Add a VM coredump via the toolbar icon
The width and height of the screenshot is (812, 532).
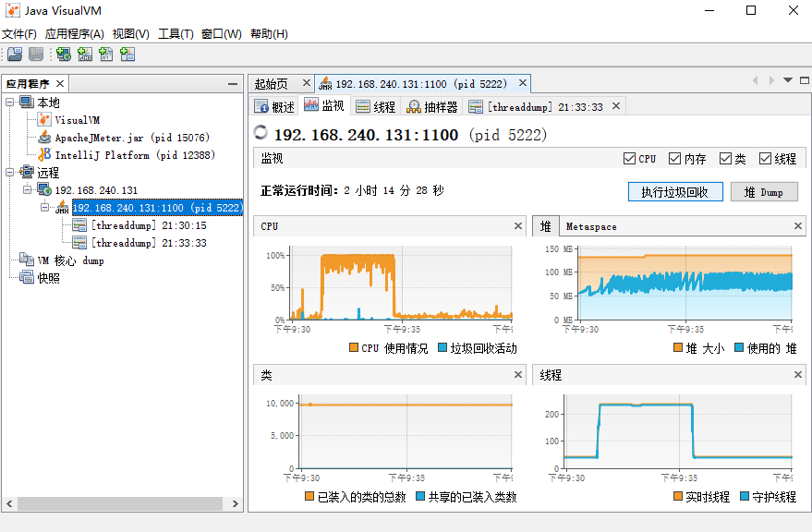pos(105,54)
